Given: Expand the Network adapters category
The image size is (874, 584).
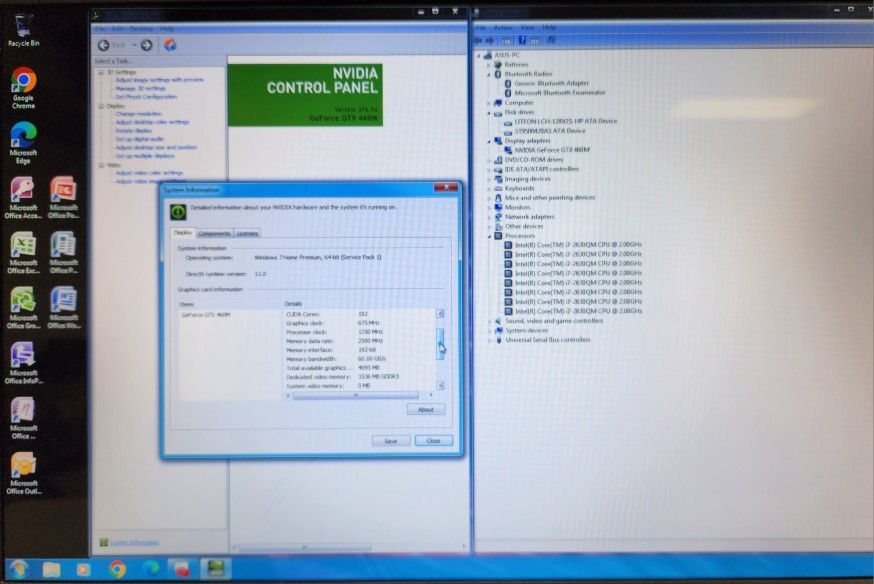Looking at the screenshot, I should [x=489, y=217].
